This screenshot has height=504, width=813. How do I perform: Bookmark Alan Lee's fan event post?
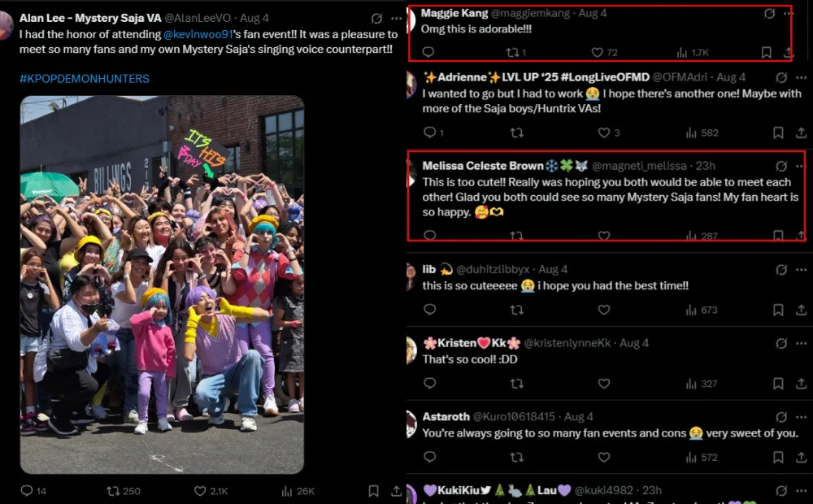[x=373, y=491]
